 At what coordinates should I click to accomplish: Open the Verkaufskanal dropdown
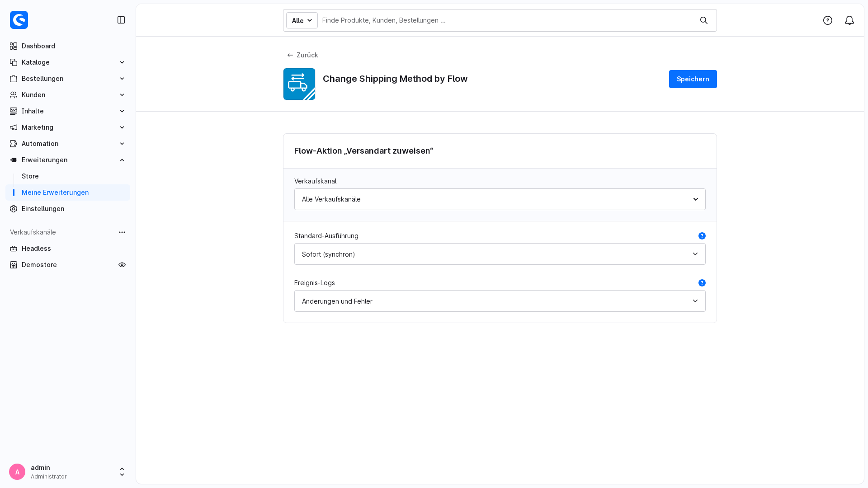(500, 199)
